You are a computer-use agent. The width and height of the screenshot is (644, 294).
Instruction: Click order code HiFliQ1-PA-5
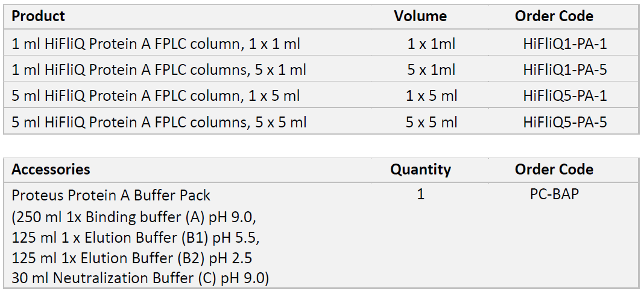564,70
